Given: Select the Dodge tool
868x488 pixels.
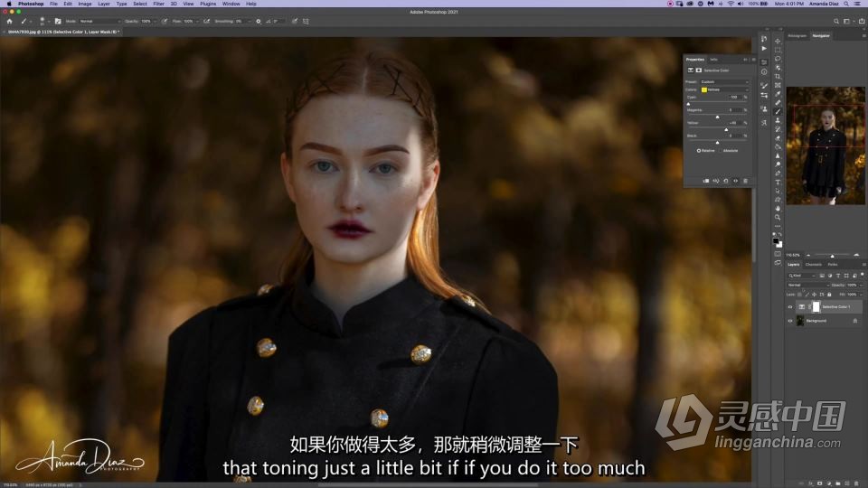Looking at the screenshot, I should pyautogui.click(x=778, y=164).
